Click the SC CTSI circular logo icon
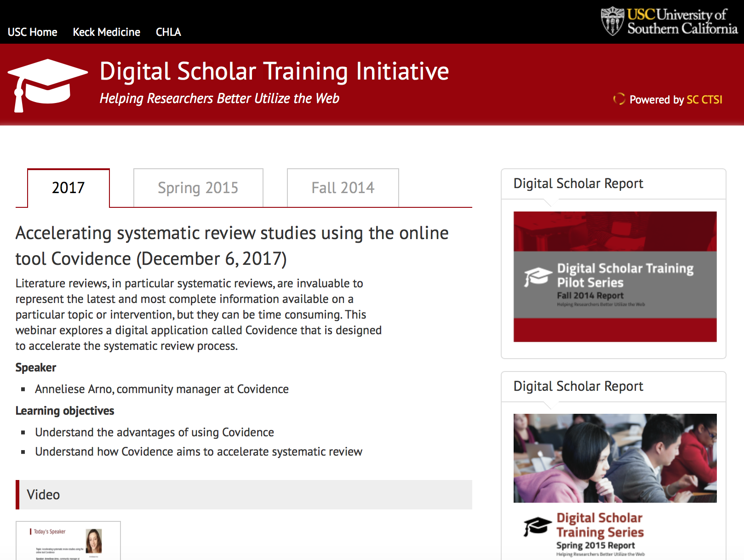The height and width of the screenshot is (560, 744). click(x=619, y=99)
